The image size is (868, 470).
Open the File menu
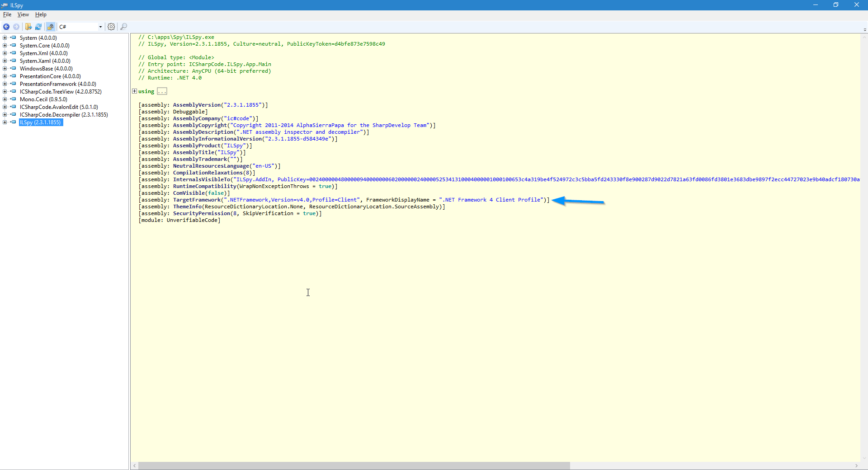pos(7,14)
